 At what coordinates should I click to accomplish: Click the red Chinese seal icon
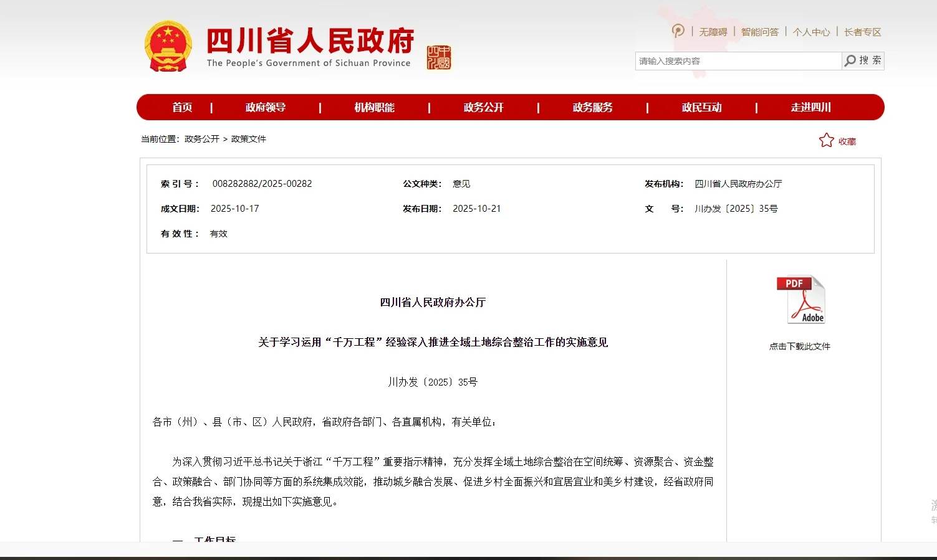pos(438,57)
